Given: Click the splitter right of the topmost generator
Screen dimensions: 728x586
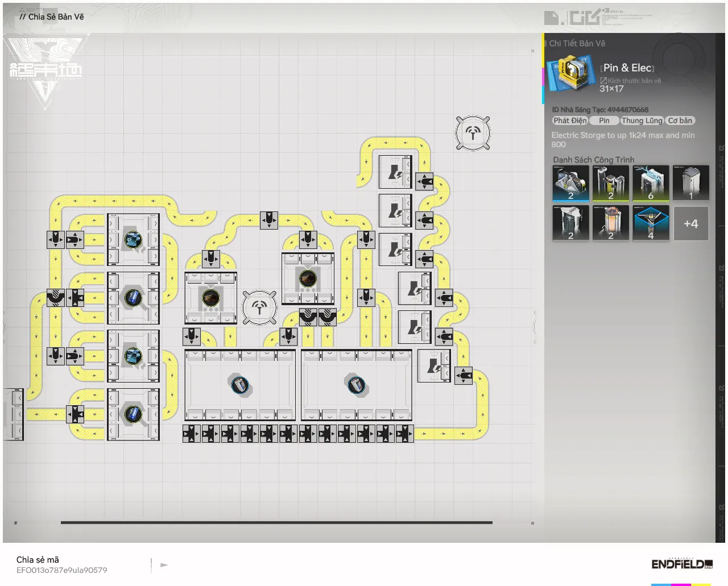Looking at the screenshot, I should (424, 182).
